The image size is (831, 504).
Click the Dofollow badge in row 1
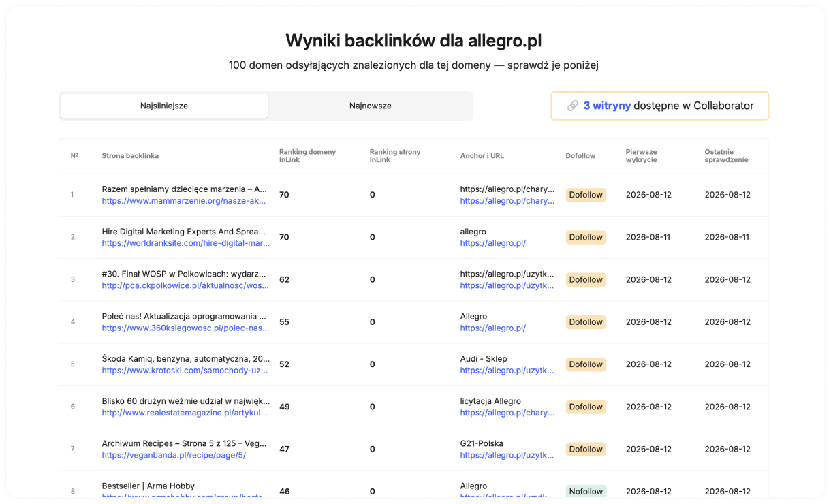pos(586,195)
